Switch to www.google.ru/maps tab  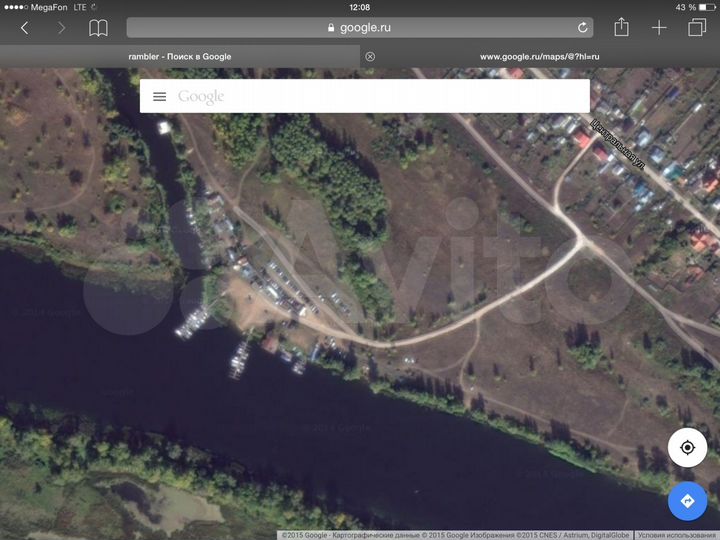(540, 56)
